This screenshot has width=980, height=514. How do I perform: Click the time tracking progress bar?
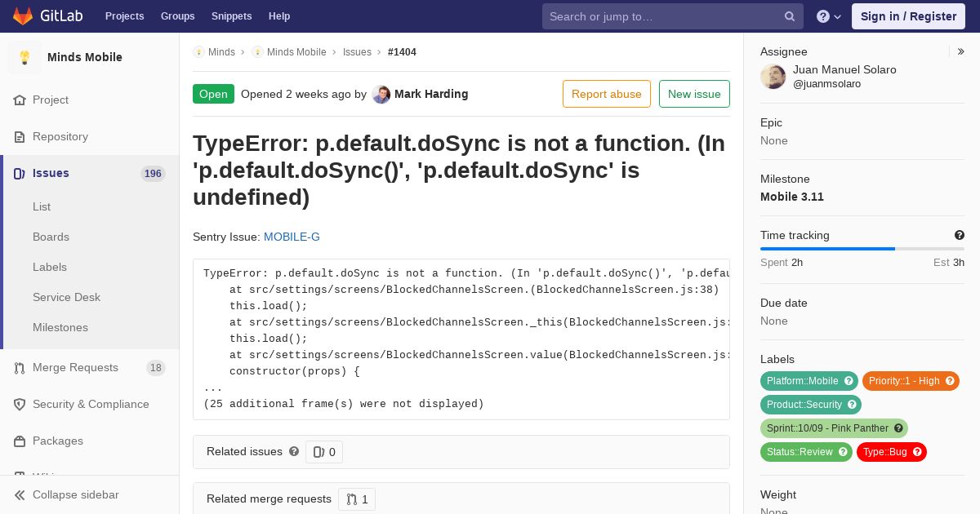tap(862, 249)
